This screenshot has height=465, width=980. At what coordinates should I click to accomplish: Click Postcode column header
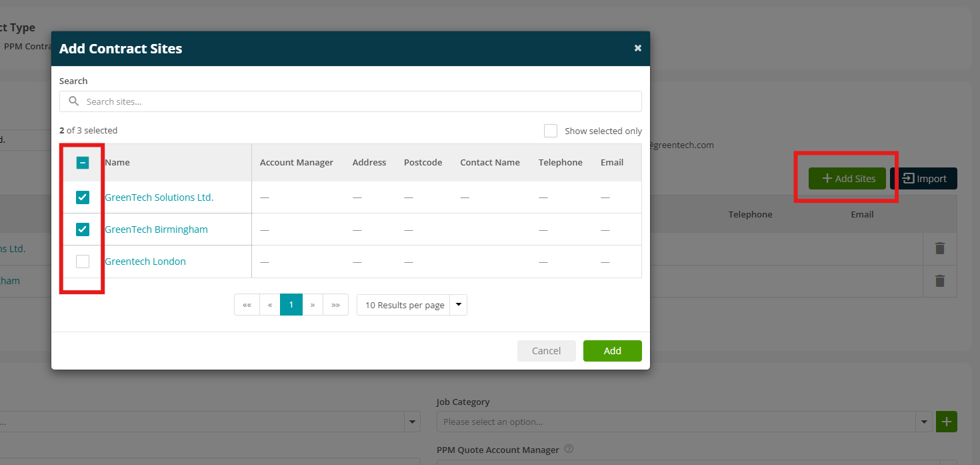[423, 162]
